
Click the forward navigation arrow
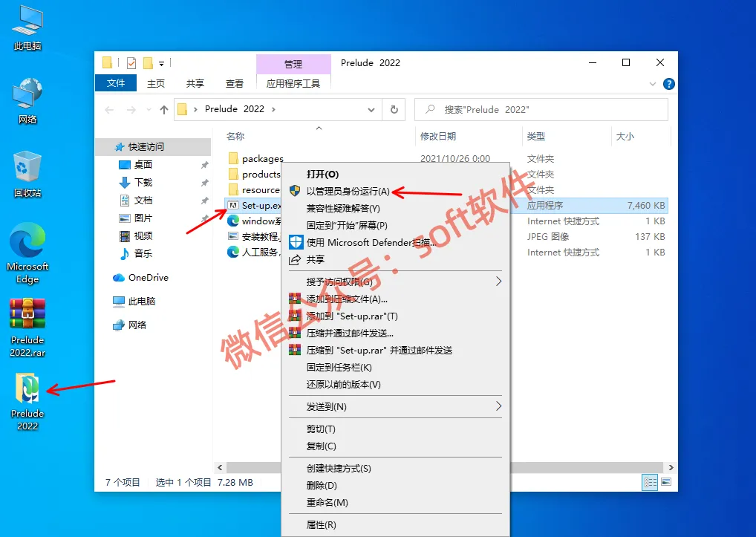[x=131, y=110]
